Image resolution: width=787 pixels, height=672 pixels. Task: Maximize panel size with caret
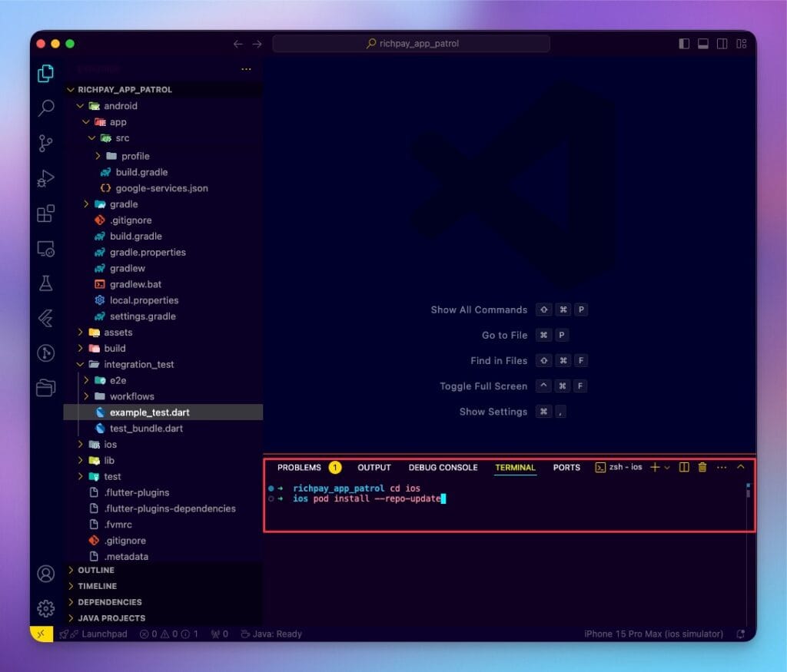[x=741, y=468]
